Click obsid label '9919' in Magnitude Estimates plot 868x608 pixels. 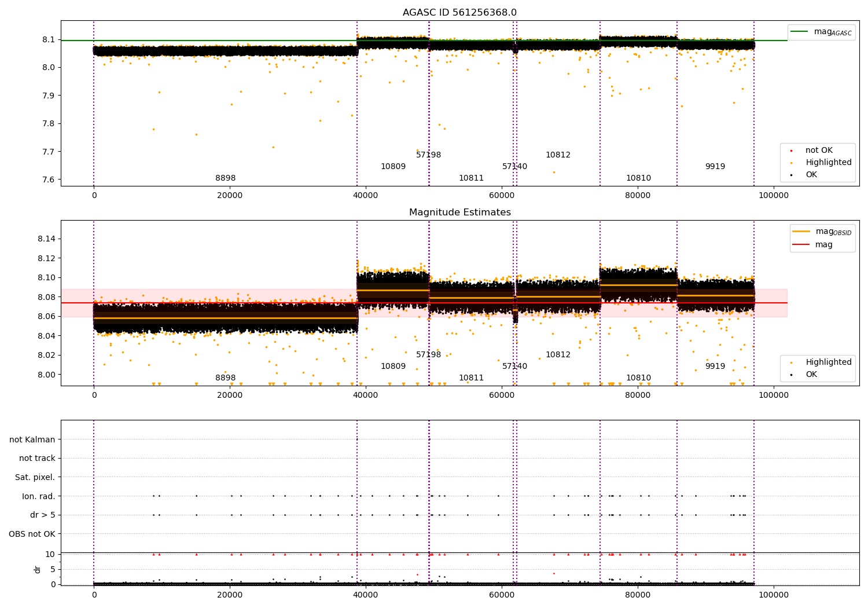point(715,367)
